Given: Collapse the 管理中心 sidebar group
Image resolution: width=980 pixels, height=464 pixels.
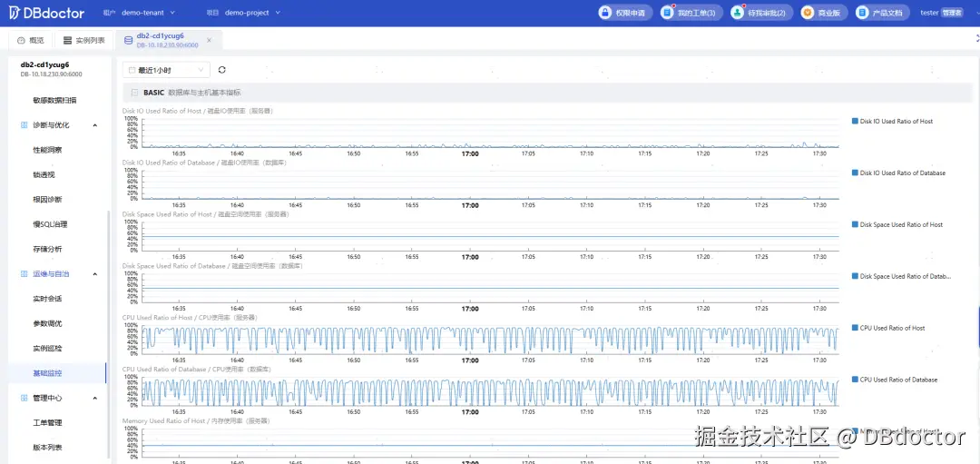Looking at the screenshot, I should [95, 398].
